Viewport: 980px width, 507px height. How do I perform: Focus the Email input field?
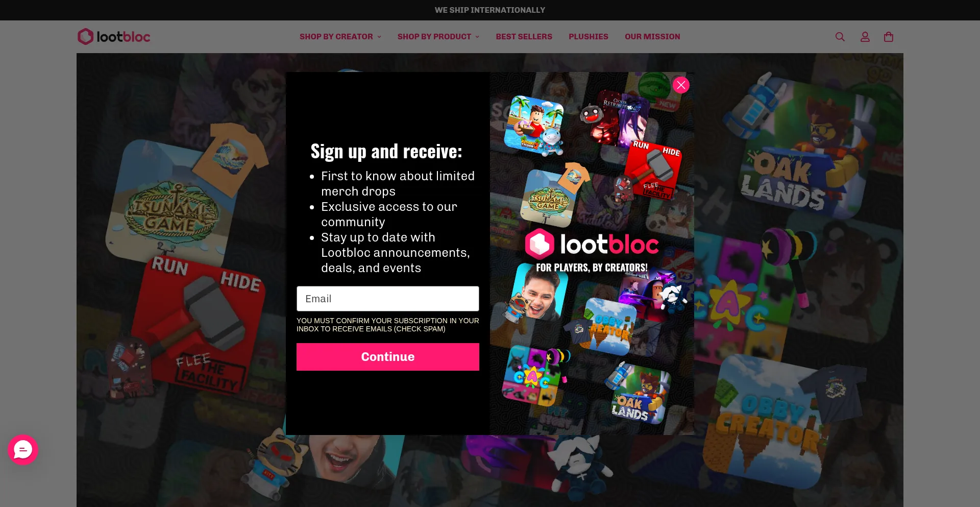388,299
